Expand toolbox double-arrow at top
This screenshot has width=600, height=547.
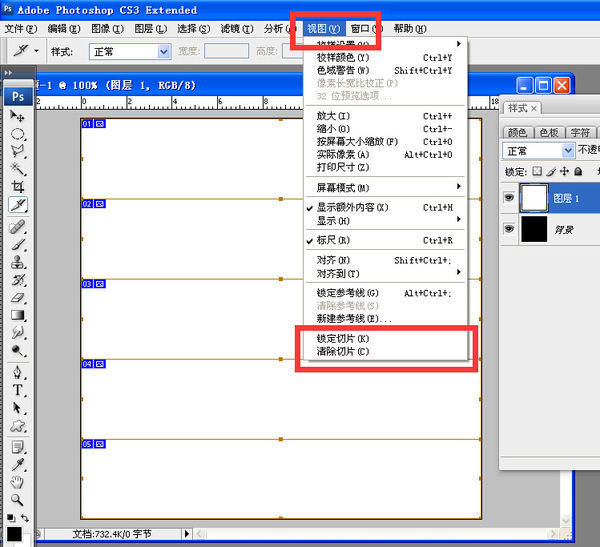click(8, 72)
